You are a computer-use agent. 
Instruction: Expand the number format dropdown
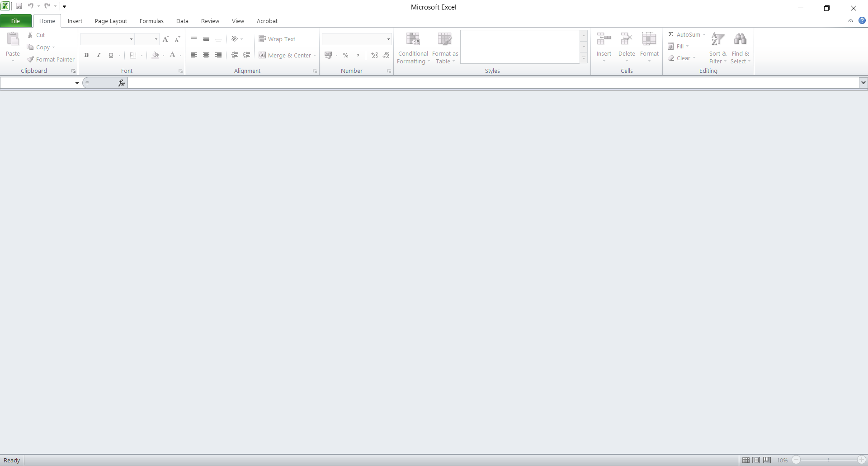[x=388, y=39]
